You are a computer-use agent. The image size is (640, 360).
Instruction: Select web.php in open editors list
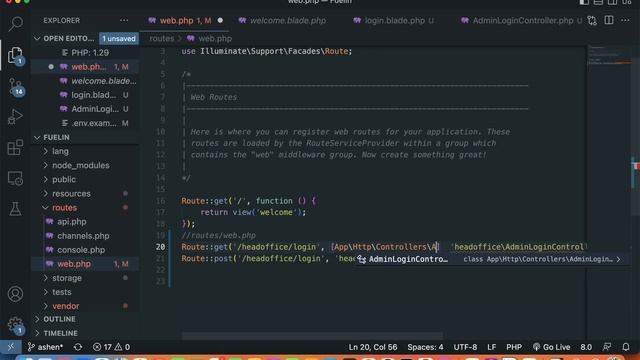click(x=85, y=67)
